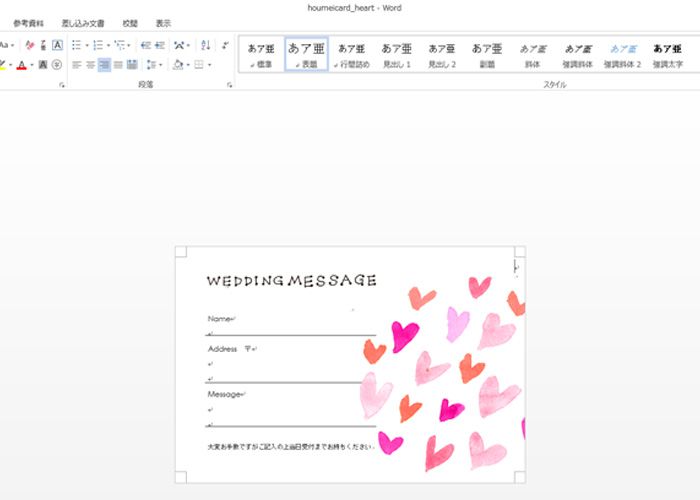Viewport: 700px width, 500px height.
Task: Click the WEDDING MESSAGE title text
Action: click(x=291, y=281)
